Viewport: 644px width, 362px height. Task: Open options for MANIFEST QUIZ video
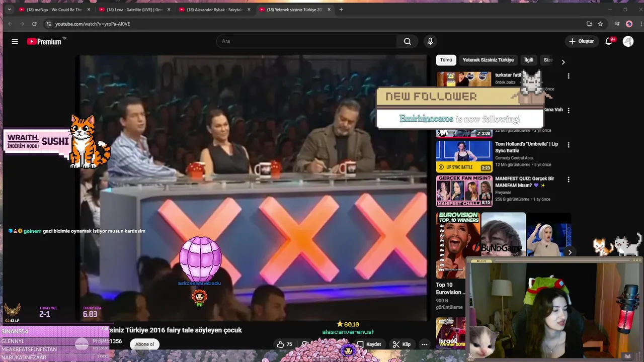(569, 179)
